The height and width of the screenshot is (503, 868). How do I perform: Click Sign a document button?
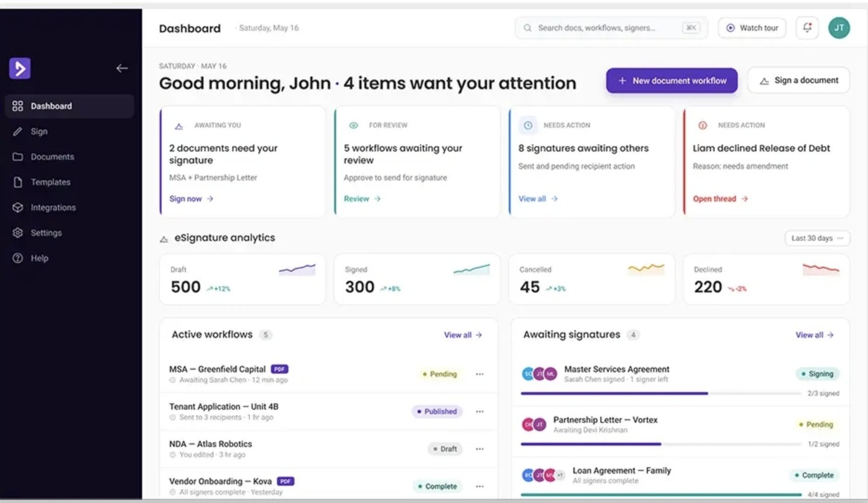[x=799, y=80]
